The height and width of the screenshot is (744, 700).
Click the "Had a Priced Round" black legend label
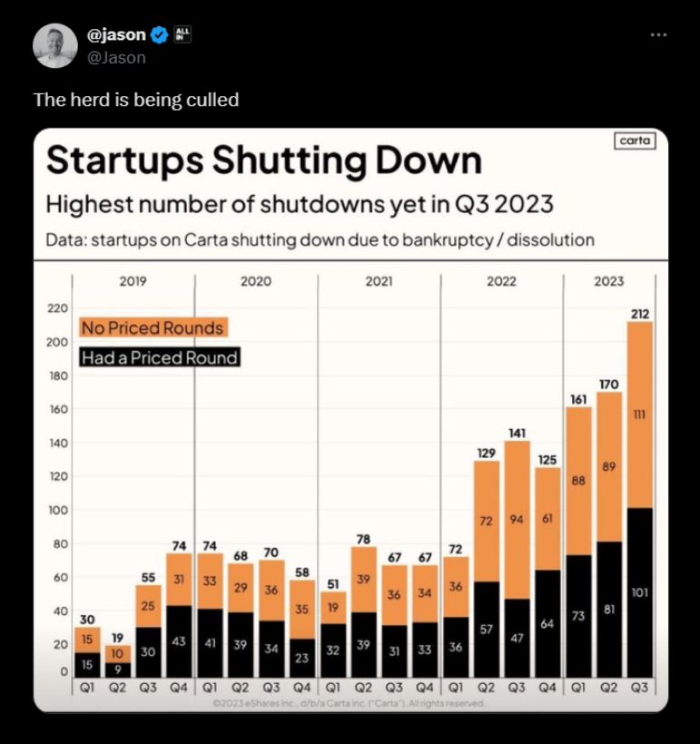pos(160,357)
